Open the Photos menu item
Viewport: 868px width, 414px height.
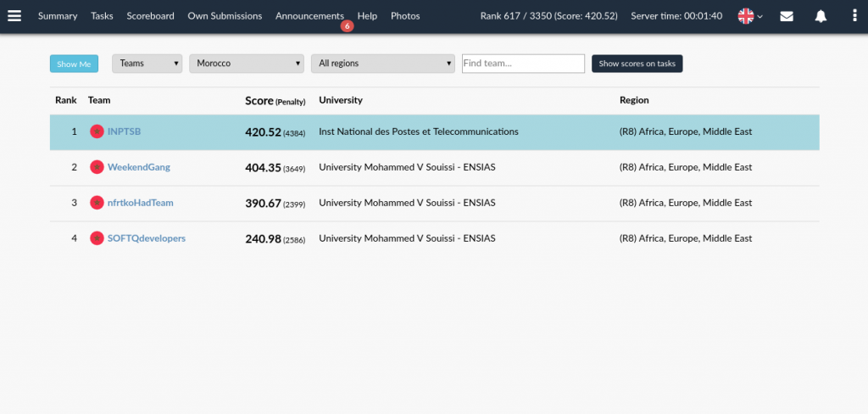click(x=405, y=16)
